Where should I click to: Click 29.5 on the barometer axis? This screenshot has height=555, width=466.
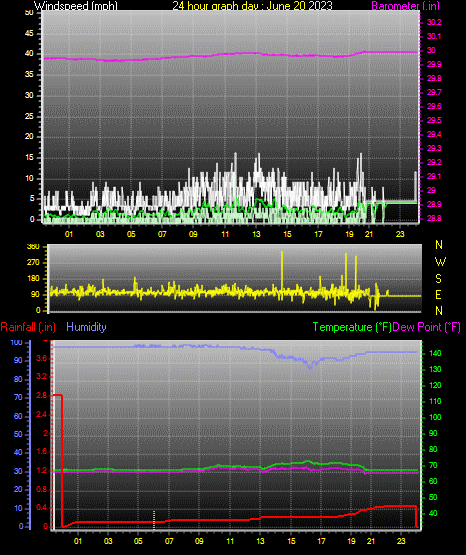pos(434,120)
